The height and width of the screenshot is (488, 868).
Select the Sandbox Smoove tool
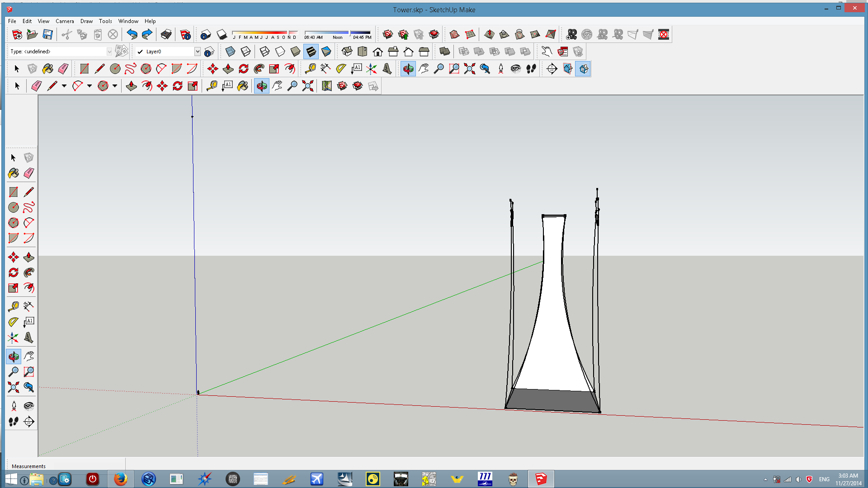pos(489,34)
